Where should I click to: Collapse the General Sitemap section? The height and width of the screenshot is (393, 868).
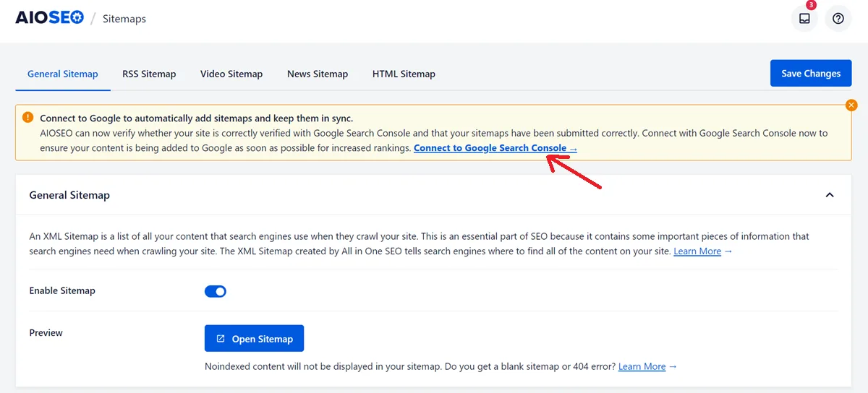(830, 195)
